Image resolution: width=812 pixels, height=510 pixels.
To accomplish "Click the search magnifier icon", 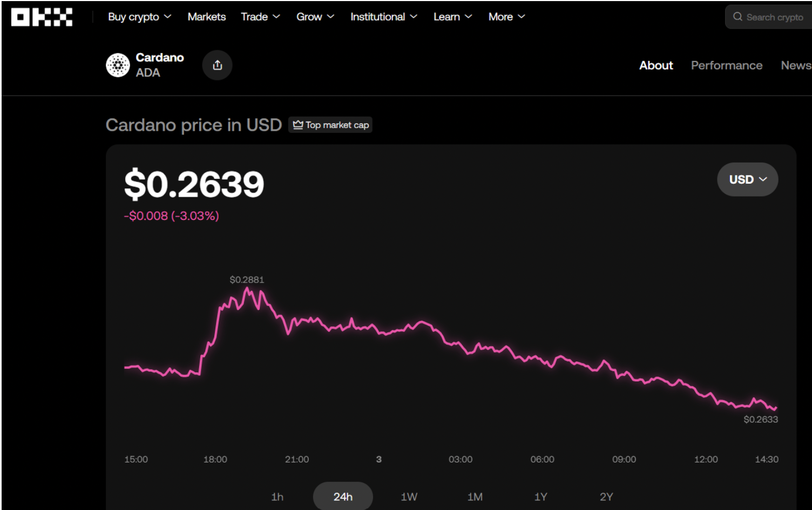I will 737,17.
